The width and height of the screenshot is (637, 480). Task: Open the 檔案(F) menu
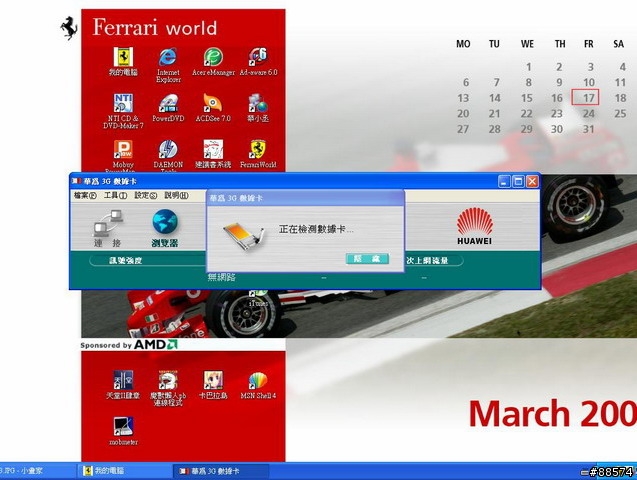point(85,195)
